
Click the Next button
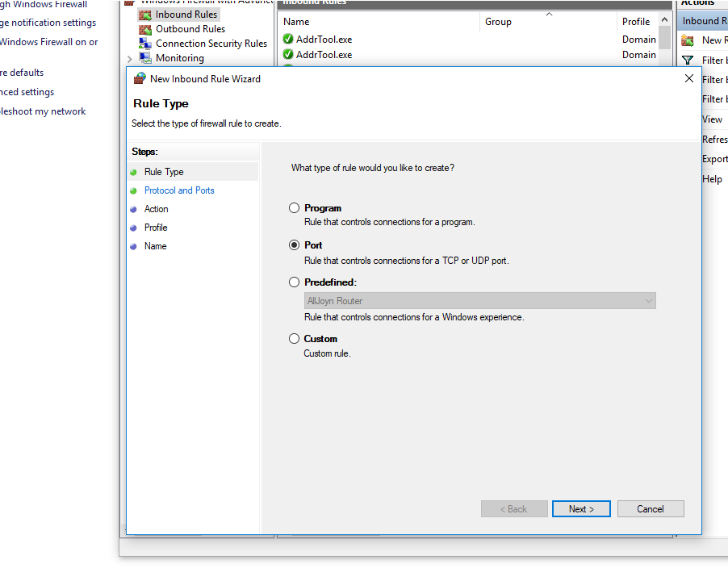581,509
